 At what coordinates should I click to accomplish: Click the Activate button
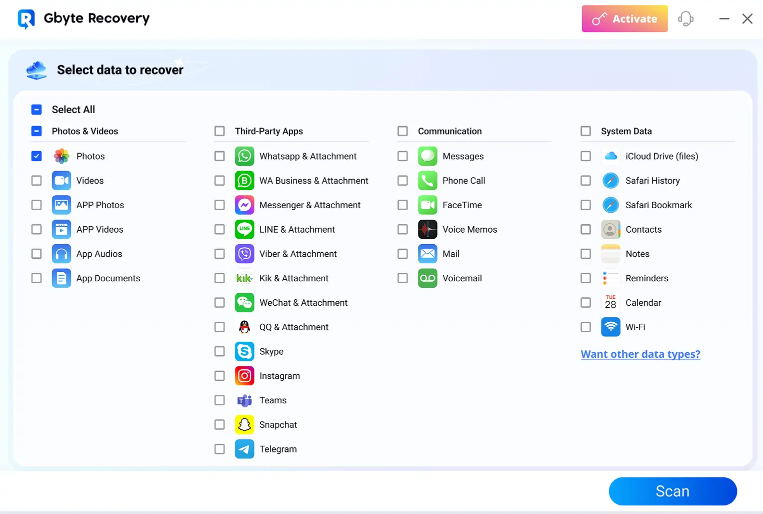click(x=625, y=19)
